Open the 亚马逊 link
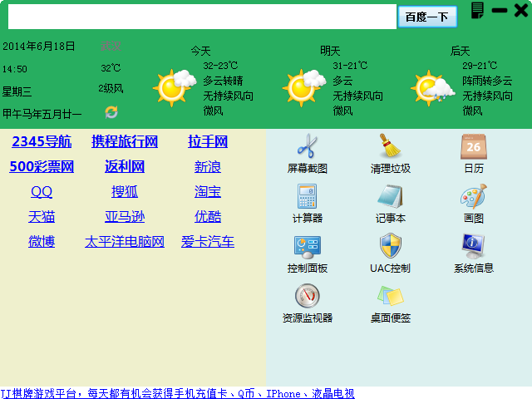Viewport: 532px width, 399px height. pos(125,216)
